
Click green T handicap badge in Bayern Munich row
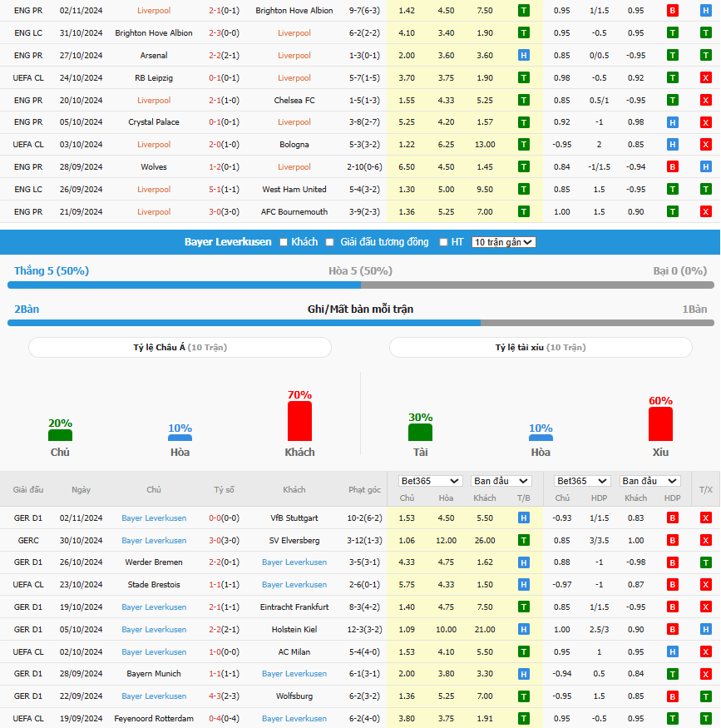(x=672, y=674)
